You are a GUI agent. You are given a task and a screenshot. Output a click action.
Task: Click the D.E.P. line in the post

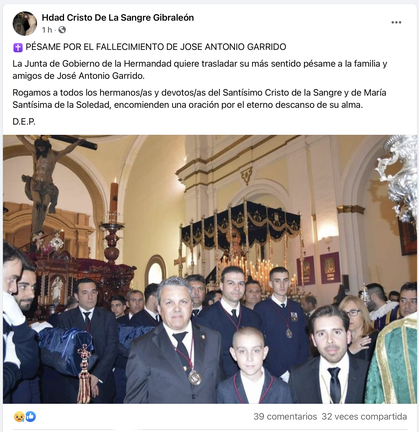[x=24, y=122]
